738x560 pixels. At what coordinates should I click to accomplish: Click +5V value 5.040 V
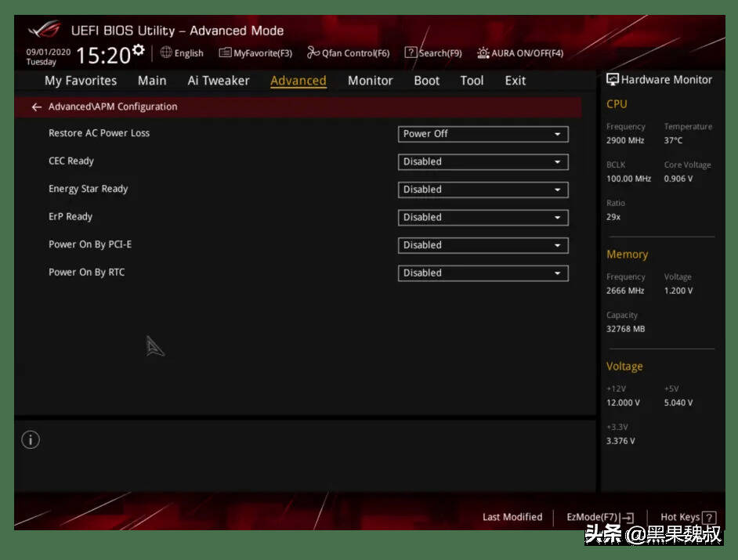(678, 403)
